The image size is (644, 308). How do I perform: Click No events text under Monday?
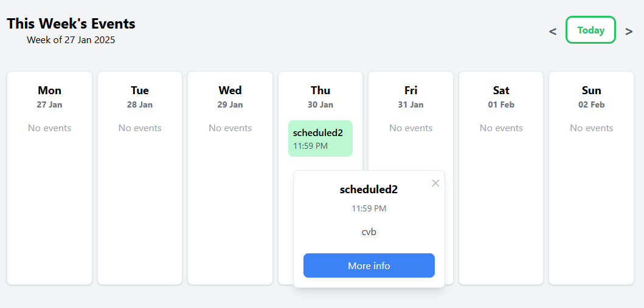tap(49, 128)
